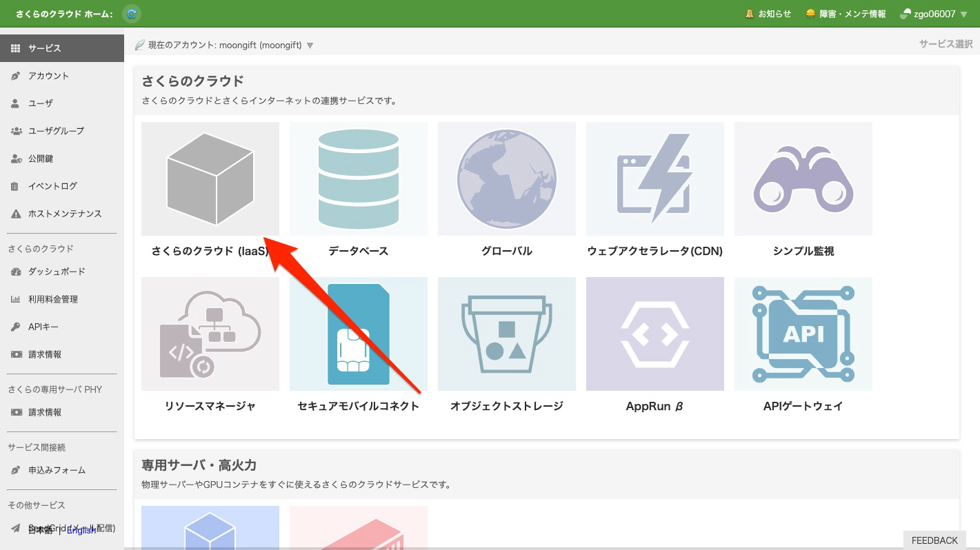The height and width of the screenshot is (550, 980).
Task: Open 障害・メンテ情報 maintenance info
Action: (846, 14)
